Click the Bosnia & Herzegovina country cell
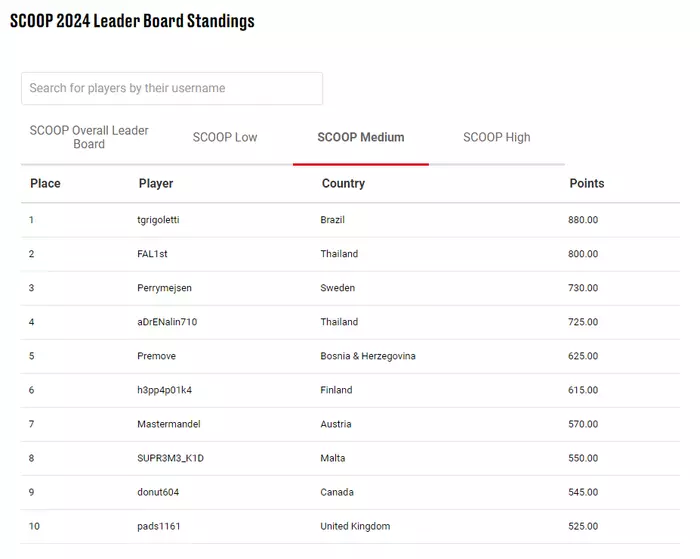The height and width of the screenshot is (559, 700). 368,356
